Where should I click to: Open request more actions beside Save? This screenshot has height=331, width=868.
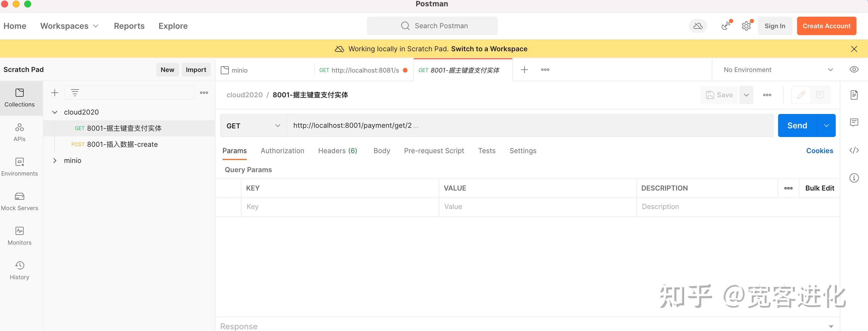767,95
